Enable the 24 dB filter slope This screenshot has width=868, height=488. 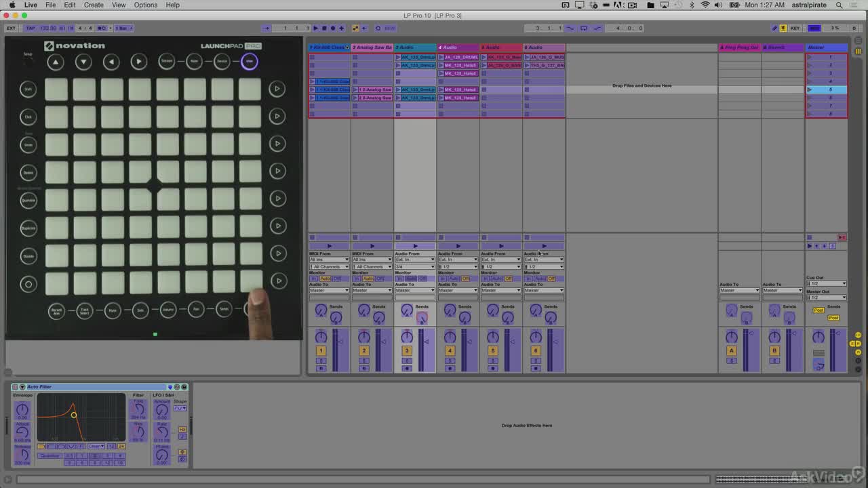[x=121, y=446]
